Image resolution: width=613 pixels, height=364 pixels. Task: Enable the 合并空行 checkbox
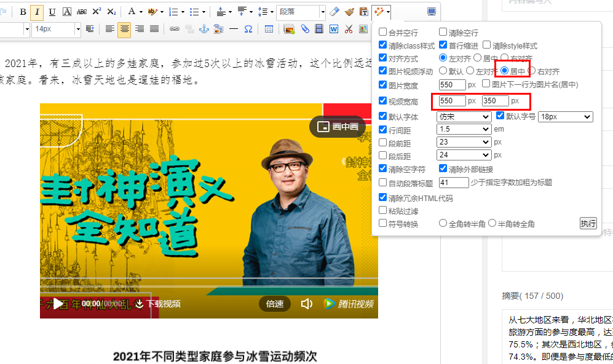(x=382, y=32)
